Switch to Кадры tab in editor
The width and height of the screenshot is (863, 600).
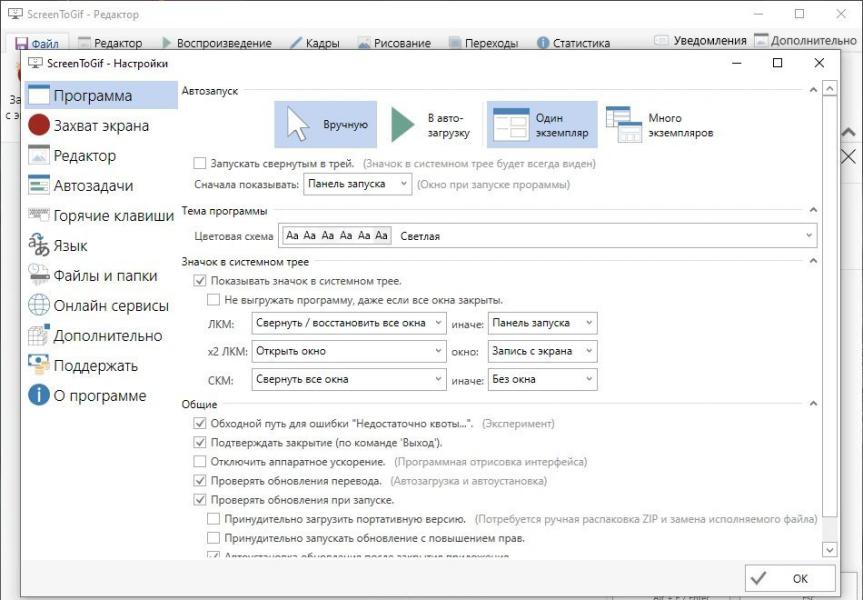(x=314, y=43)
